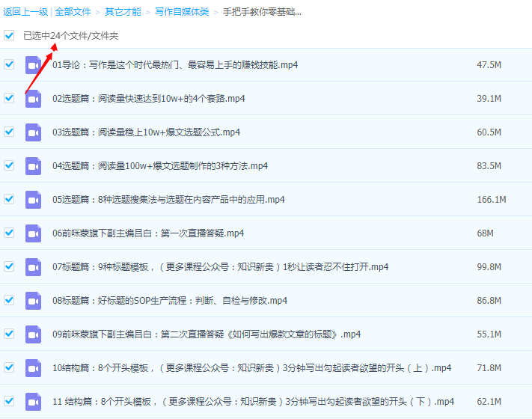Screen dimensions: 532x419
Task: Click video icon for 04选题篇 file
Action: [33, 166]
